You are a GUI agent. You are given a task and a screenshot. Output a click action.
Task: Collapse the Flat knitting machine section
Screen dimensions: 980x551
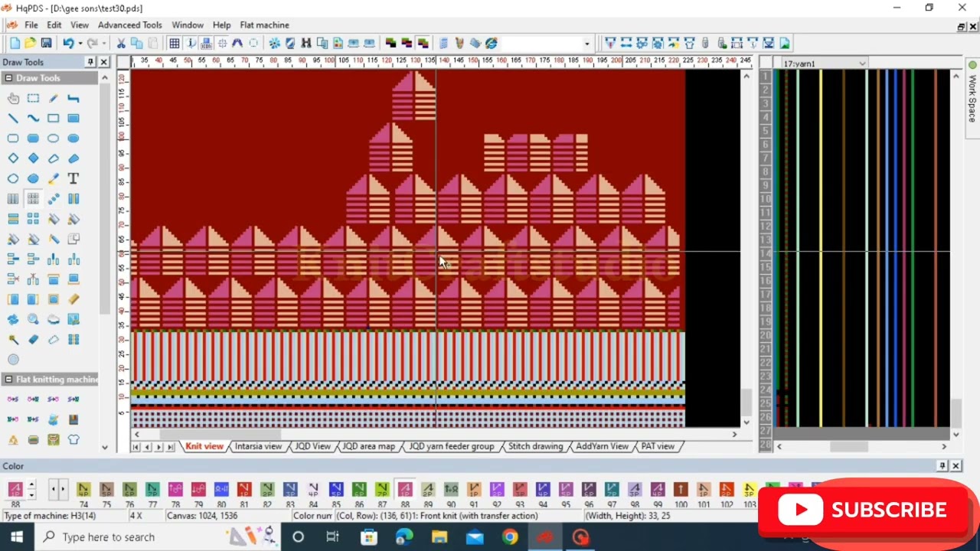[x=8, y=380]
